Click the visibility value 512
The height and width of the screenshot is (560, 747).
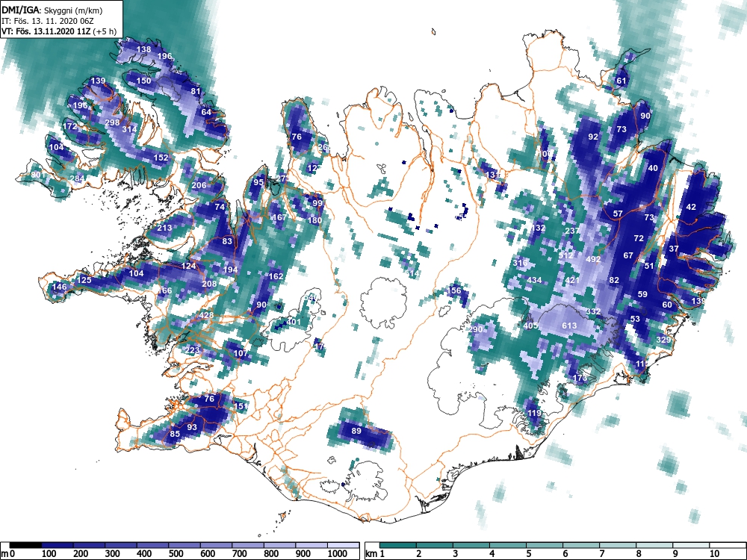point(565,255)
